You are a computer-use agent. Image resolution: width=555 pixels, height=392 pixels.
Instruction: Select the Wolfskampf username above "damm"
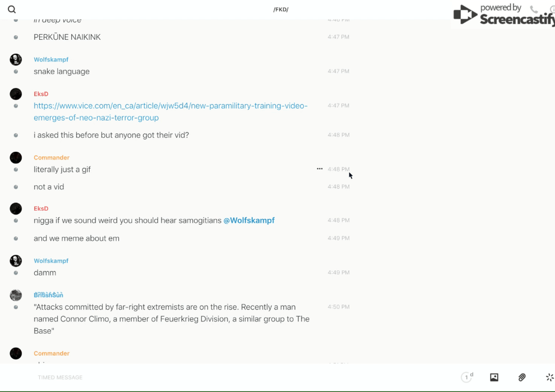tap(51, 261)
